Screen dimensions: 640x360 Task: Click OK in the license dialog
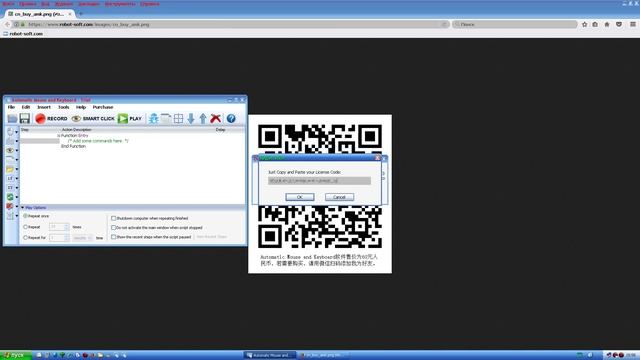point(300,197)
